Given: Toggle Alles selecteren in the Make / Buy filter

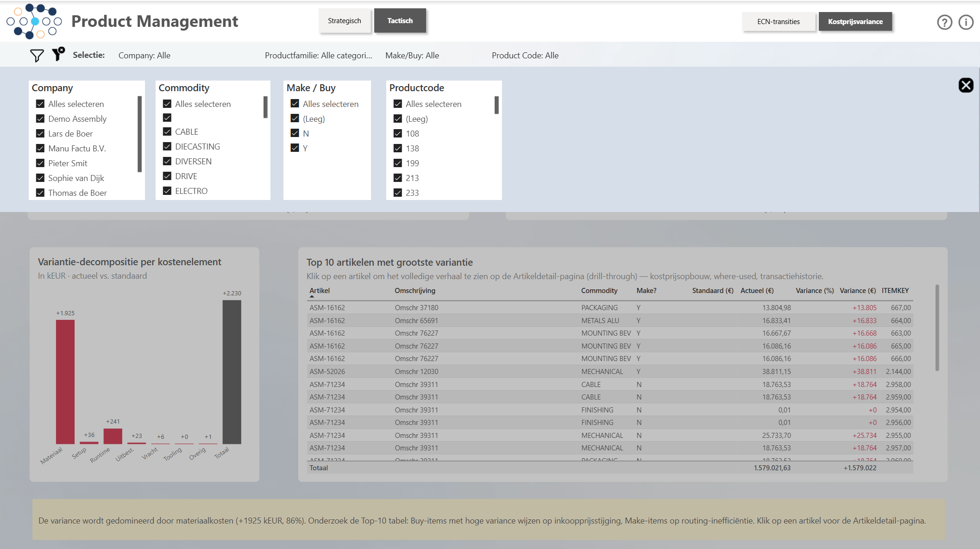Looking at the screenshot, I should [x=295, y=104].
